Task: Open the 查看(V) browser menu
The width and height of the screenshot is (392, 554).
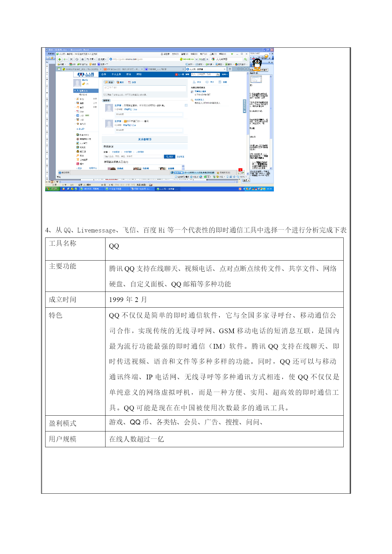Action: point(184,54)
